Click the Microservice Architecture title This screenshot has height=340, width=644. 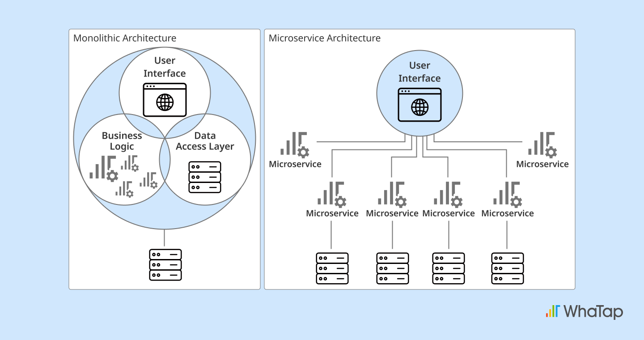coord(325,38)
